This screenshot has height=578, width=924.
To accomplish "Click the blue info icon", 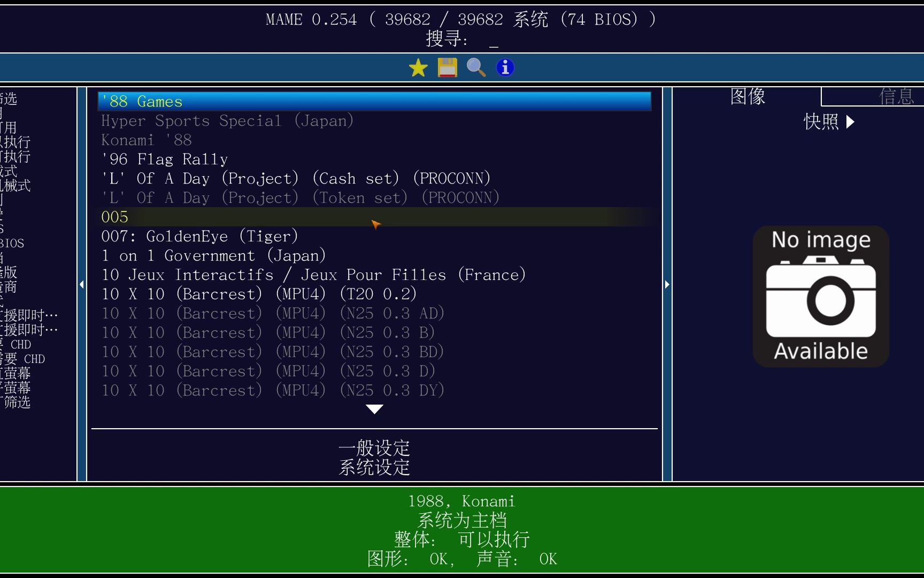I will [x=505, y=68].
